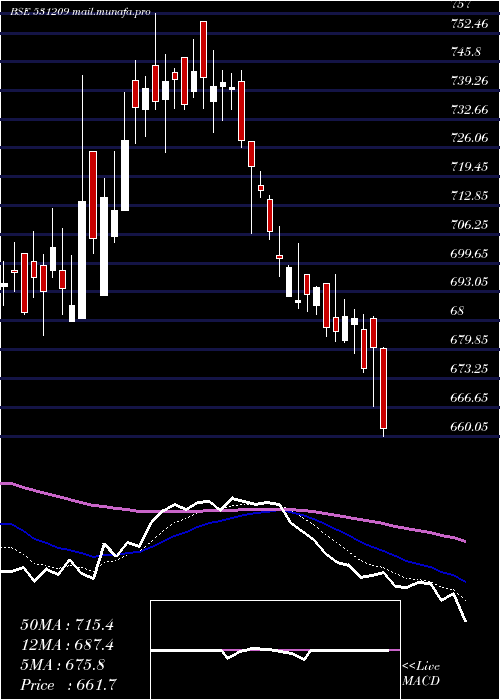The height and width of the screenshot is (700, 500).
Task: Select the 699.65 price axis label
Action: pyautogui.click(x=469, y=254)
